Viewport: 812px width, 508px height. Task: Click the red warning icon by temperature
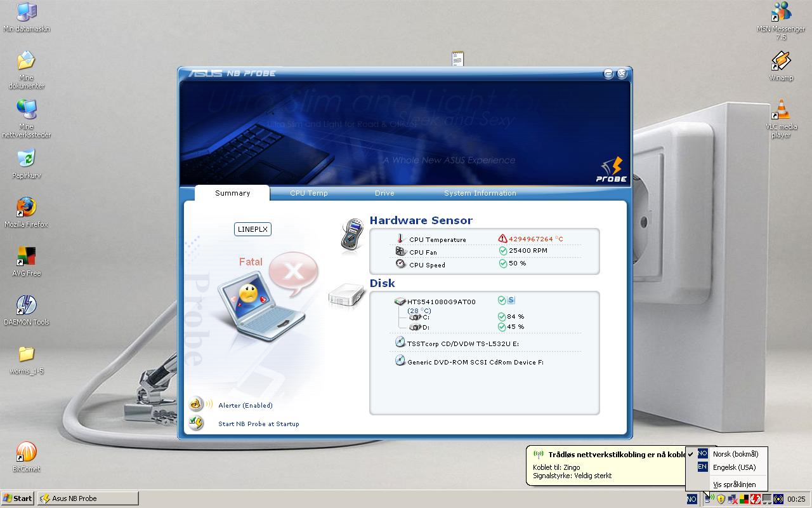click(503, 239)
